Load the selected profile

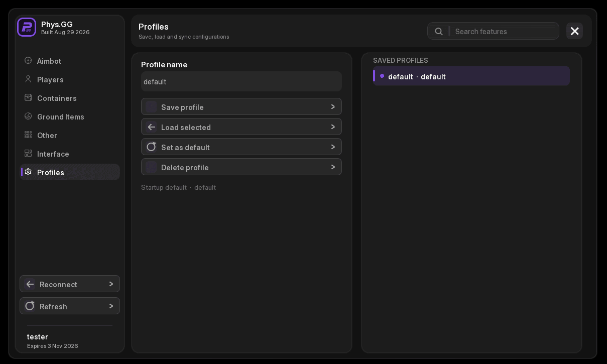[241, 127]
